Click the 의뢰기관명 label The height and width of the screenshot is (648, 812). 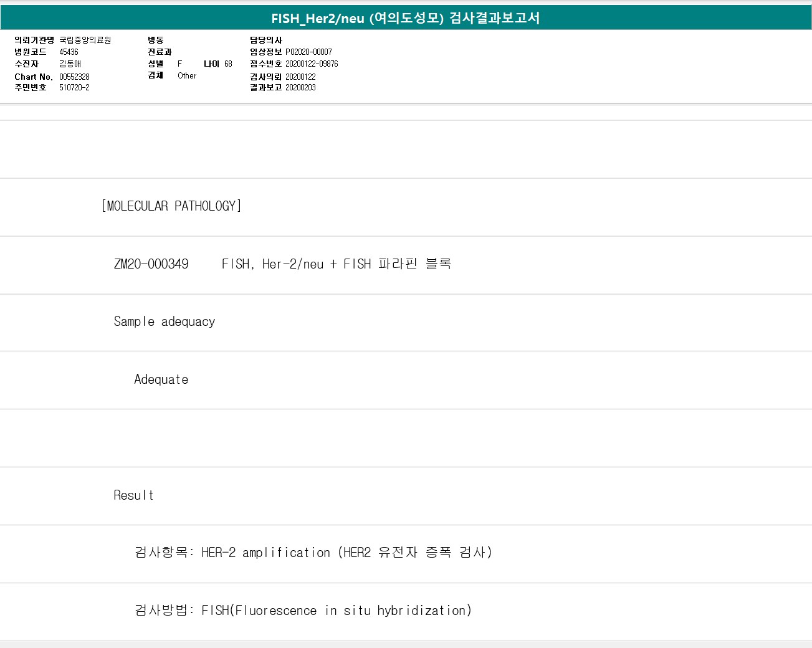[x=34, y=40]
